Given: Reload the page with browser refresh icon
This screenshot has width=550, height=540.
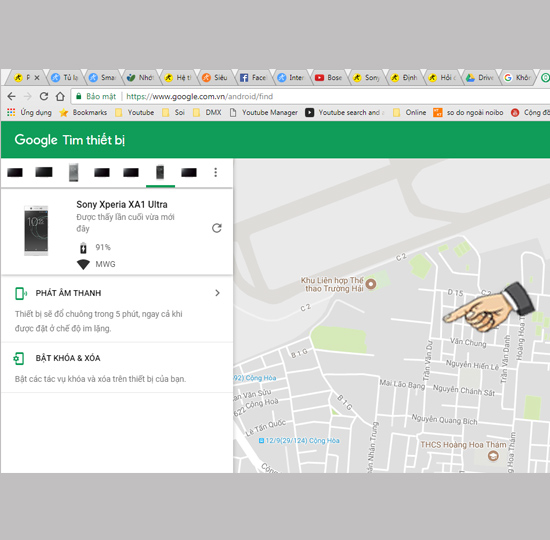Looking at the screenshot, I should pos(43,96).
